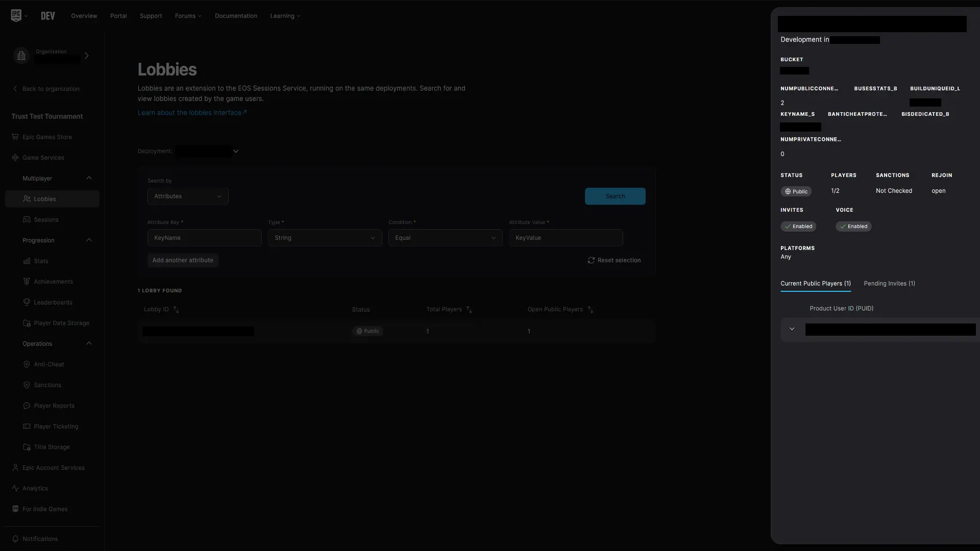
Task: Click the 'open' rejoin value
Action: click(939, 191)
